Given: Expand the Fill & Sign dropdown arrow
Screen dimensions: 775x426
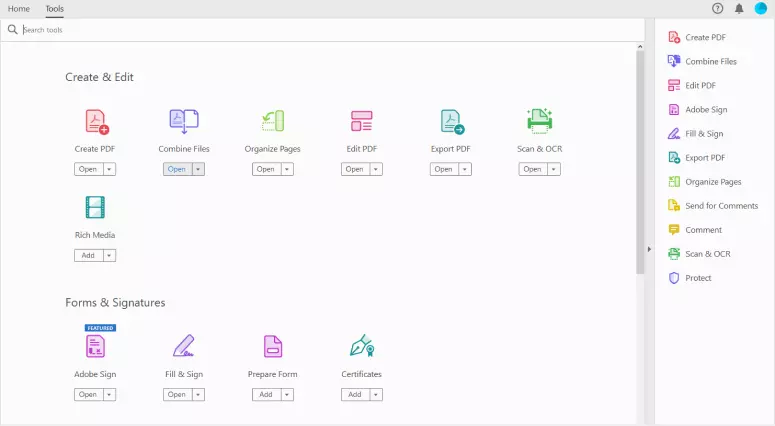Looking at the screenshot, I should click(198, 394).
